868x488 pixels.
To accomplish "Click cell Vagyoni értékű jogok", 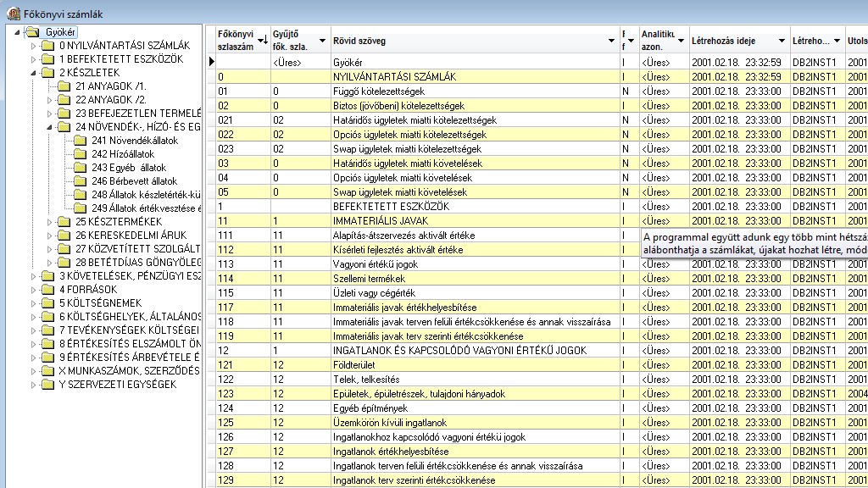I will (x=475, y=264).
